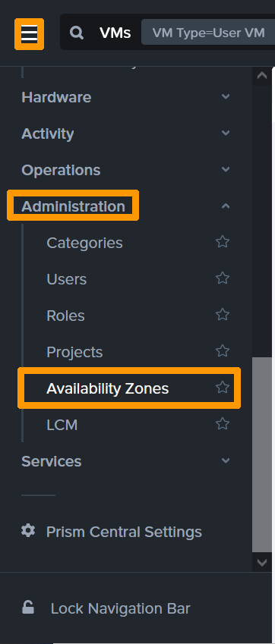Star the Availability Zones item
Image resolution: width=275 pixels, height=644 pixels.
click(x=223, y=388)
